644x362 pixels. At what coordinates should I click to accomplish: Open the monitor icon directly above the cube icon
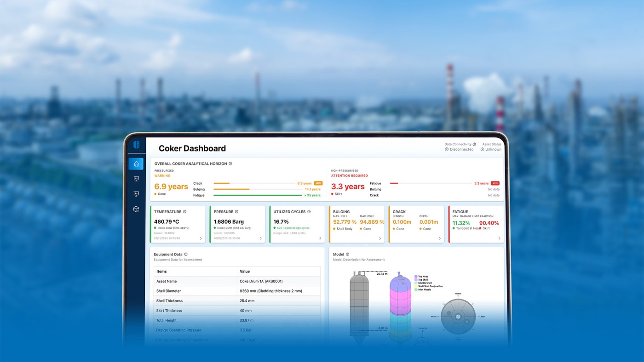[136, 194]
